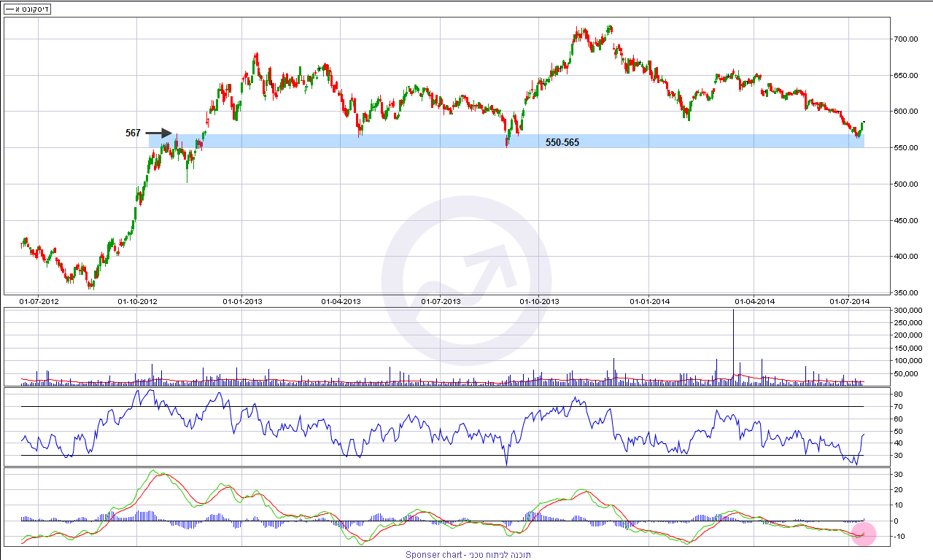Select the 01-04-2013 date label

click(x=341, y=301)
